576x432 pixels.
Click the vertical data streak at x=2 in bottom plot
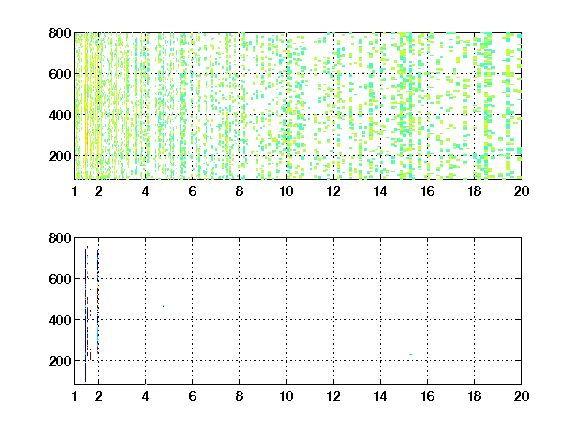[98, 301]
